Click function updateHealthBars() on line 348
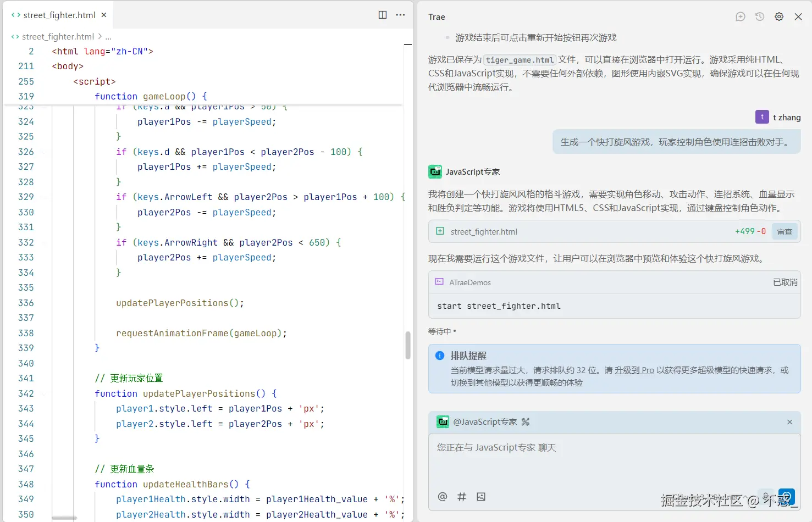 pyautogui.click(x=172, y=484)
